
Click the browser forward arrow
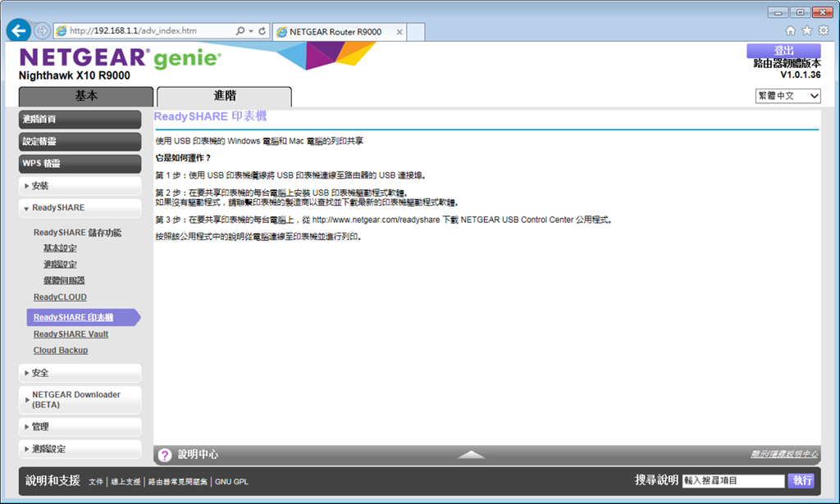coord(42,31)
